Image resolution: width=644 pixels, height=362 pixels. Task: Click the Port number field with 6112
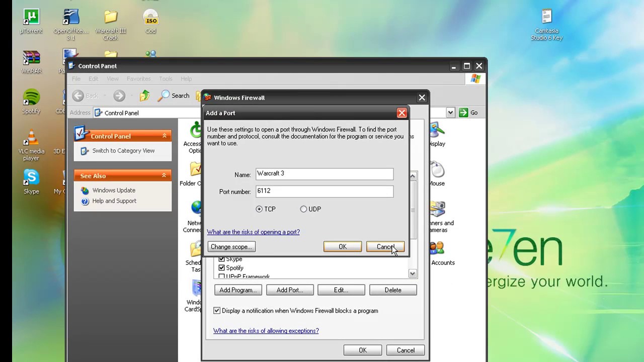click(325, 191)
